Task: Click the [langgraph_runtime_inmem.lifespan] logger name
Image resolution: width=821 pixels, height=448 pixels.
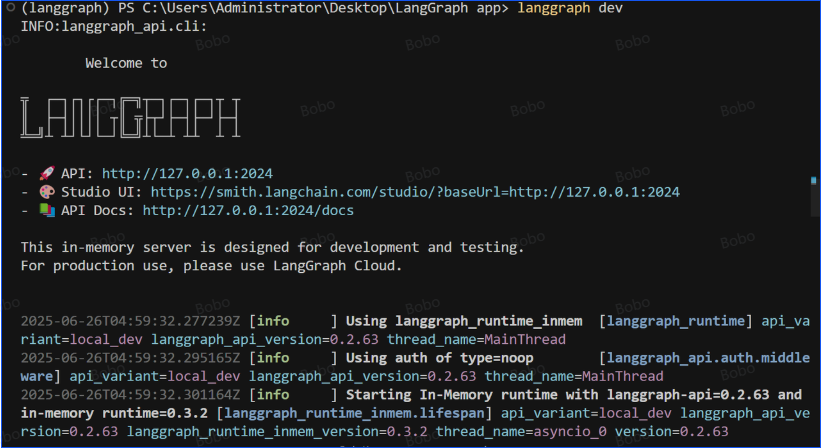Action: click(x=354, y=413)
